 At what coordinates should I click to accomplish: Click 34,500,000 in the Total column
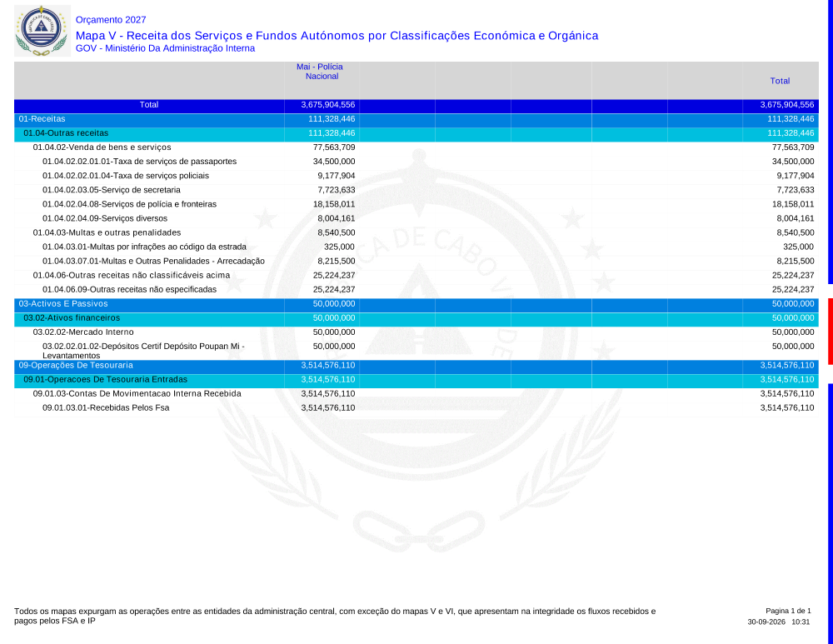pos(793,162)
